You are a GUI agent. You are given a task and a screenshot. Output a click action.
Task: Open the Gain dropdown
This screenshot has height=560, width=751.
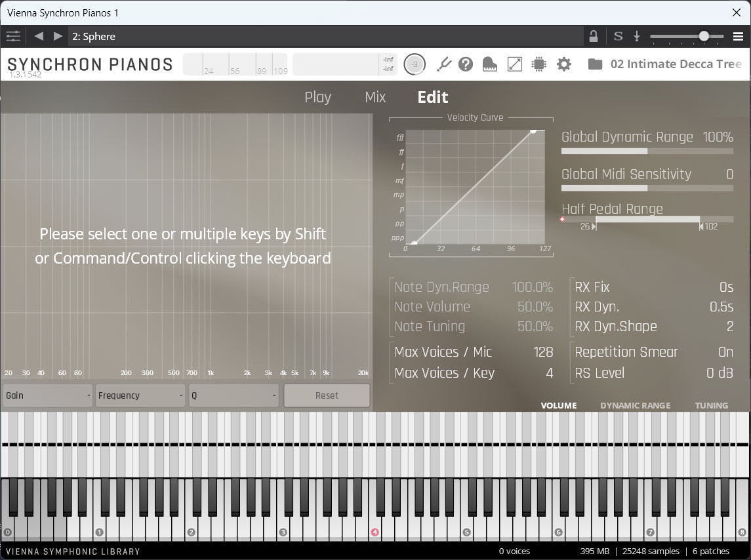(48, 395)
